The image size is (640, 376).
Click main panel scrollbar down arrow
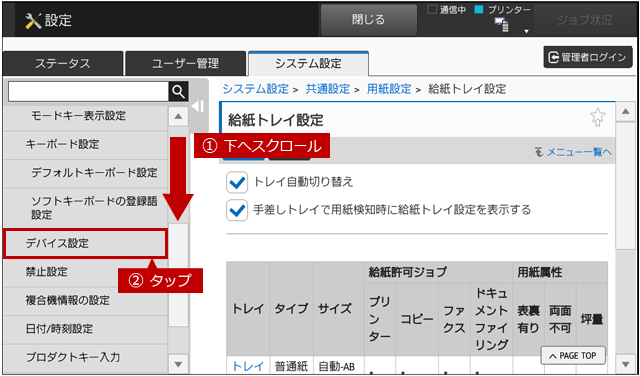625,363
